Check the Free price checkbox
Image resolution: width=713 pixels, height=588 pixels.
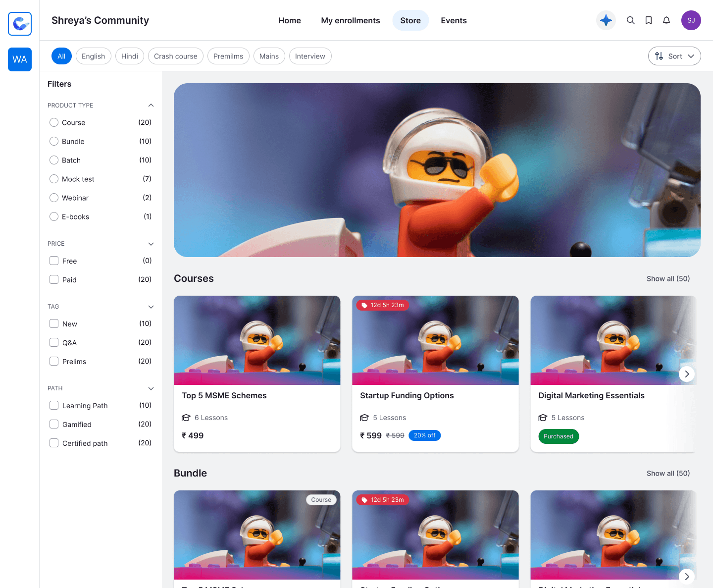[x=54, y=261]
